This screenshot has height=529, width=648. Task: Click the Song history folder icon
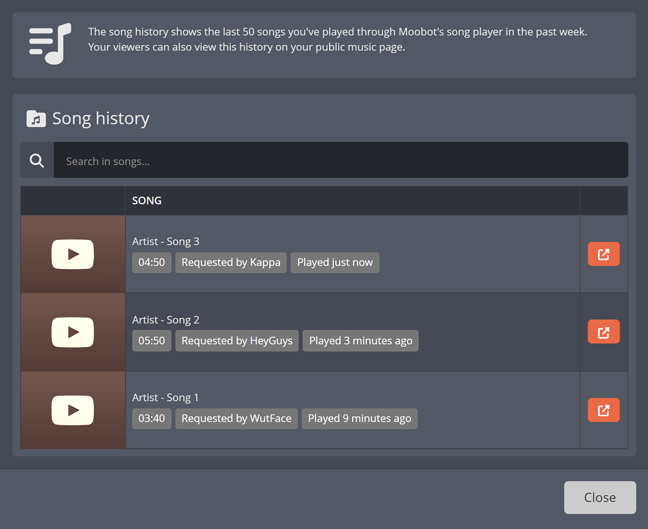tap(36, 119)
